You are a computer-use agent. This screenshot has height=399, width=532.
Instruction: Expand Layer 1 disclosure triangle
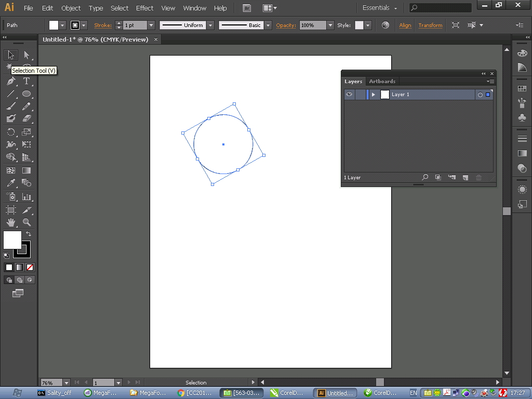coord(373,95)
